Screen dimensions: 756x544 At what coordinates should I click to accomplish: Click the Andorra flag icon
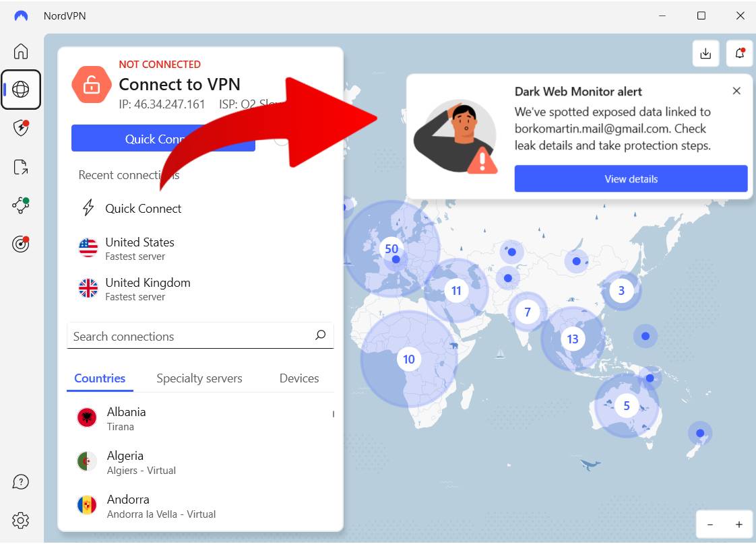pos(87,505)
